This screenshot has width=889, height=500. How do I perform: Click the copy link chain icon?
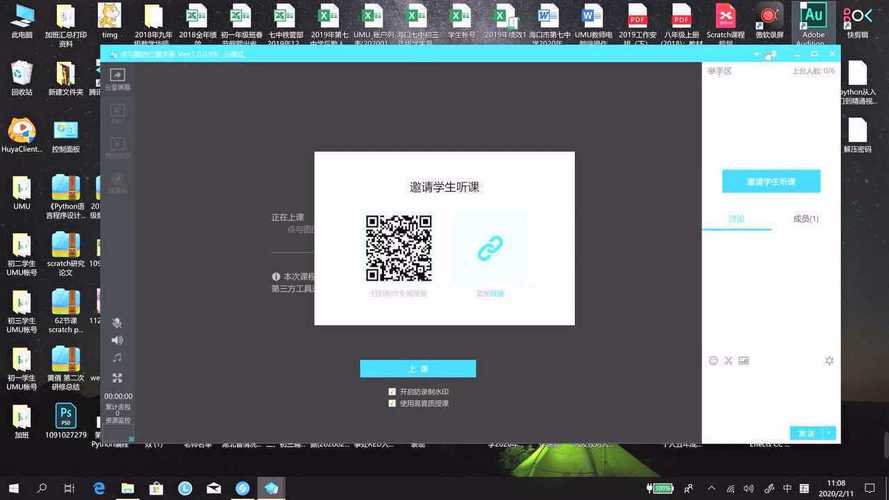click(490, 248)
